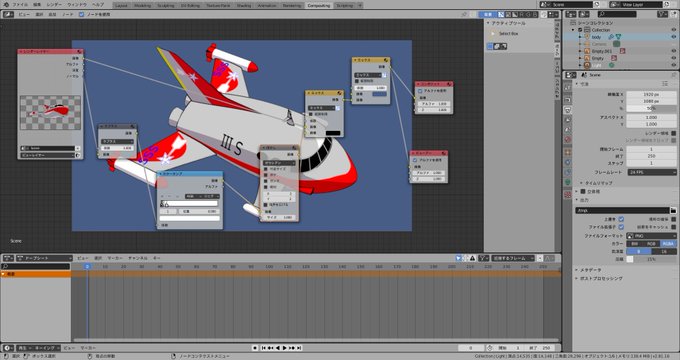Select the RGB color mode button
680x360 pixels.
click(x=651, y=244)
